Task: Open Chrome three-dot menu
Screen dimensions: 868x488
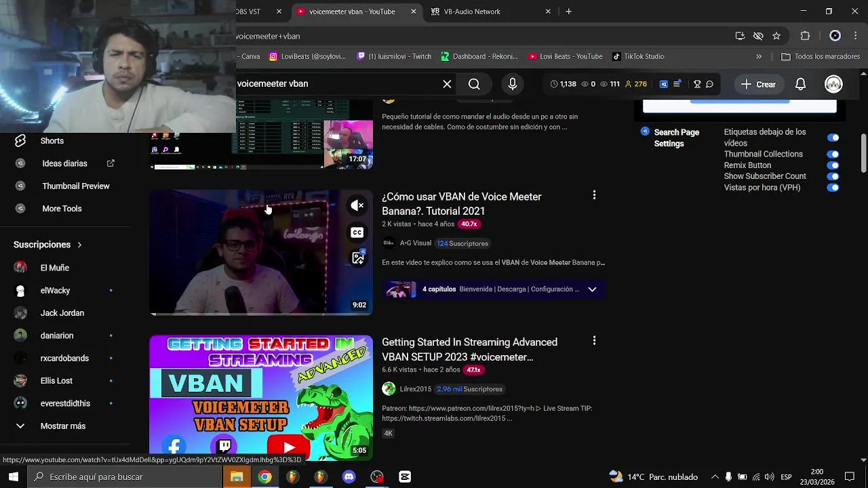Action: point(855,36)
